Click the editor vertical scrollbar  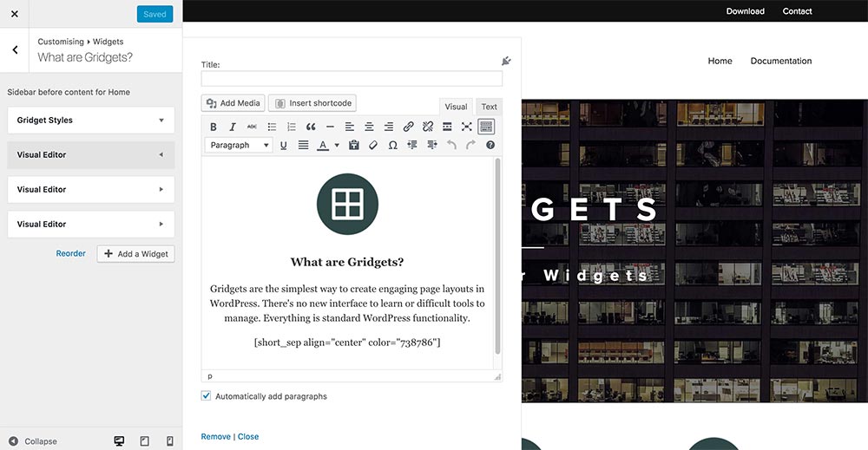(497, 256)
